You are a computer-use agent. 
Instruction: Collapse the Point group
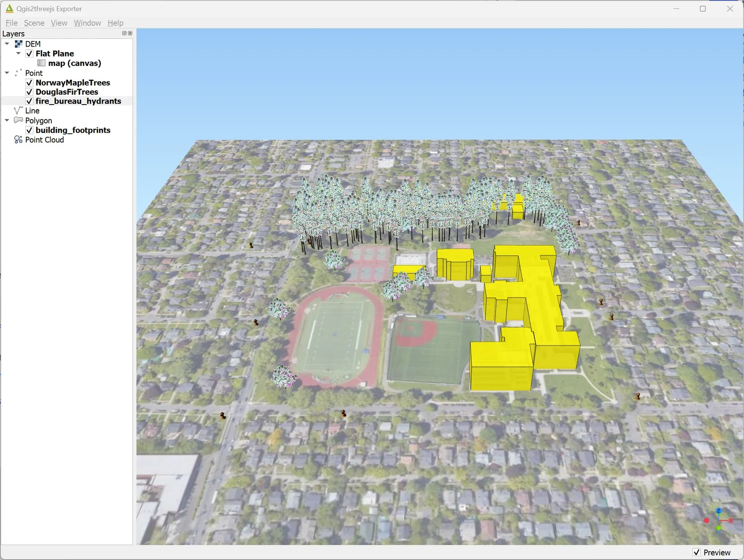tap(6, 73)
